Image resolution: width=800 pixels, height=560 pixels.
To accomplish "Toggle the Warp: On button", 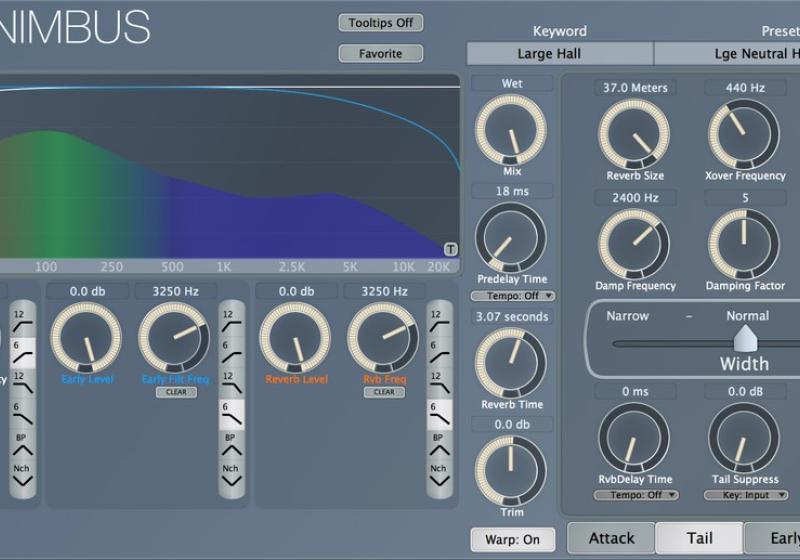I will click(x=512, y=539).
